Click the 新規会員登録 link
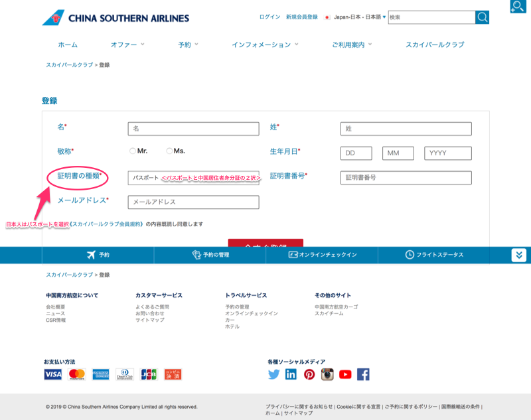 (302, 17)
